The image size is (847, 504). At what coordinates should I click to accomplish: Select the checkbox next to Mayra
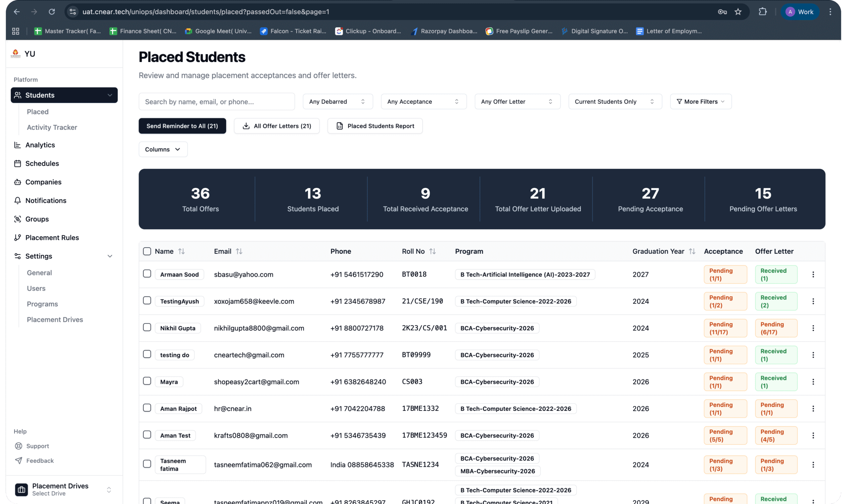pos(147,381)
